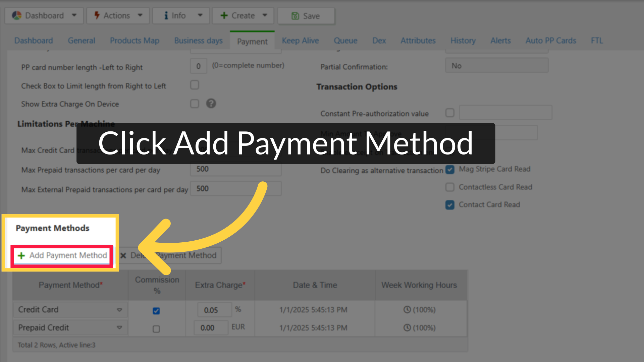Go to the Queue tab
Screen dimensions: 644x362
pos(345,41)
